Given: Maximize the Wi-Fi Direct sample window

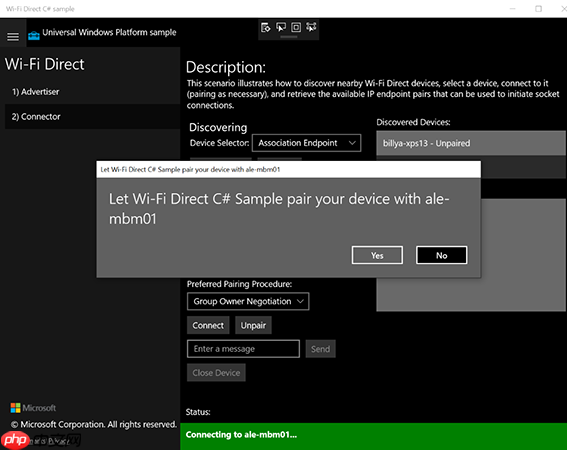Looking at the screenshot, I should point(538,9).
